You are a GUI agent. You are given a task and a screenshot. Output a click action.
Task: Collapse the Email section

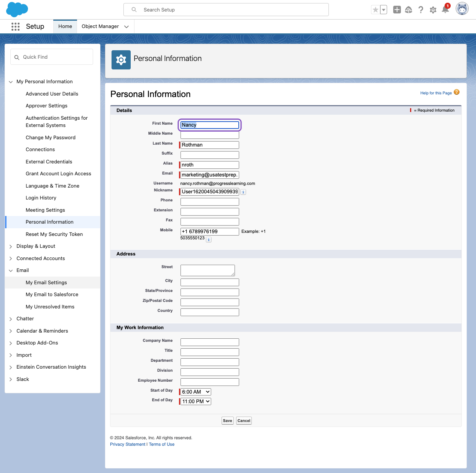[x=11, y=270]
